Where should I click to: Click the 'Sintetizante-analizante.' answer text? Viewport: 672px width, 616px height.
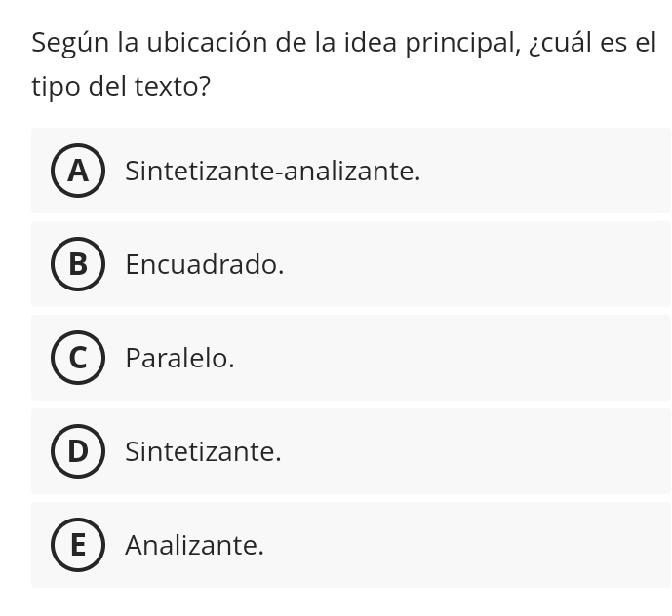coord(273,172)
